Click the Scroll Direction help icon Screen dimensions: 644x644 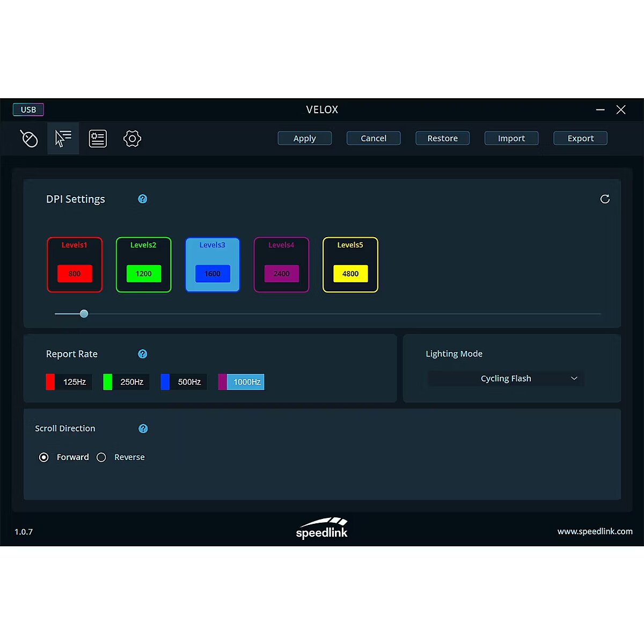[143, 429]
